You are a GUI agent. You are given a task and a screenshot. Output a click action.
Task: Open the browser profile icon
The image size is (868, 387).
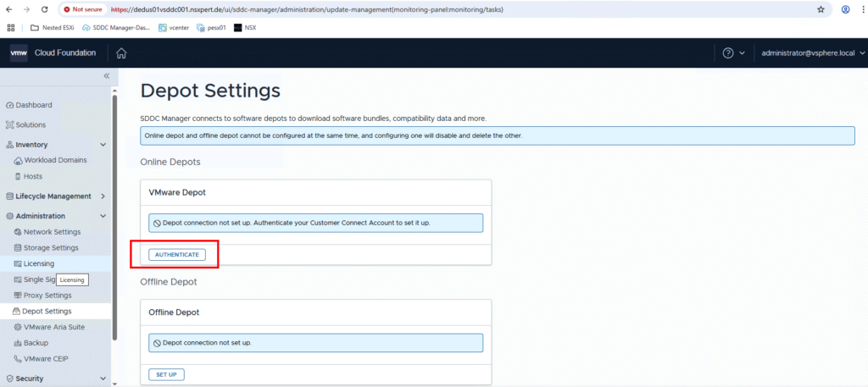pos(845,9)
